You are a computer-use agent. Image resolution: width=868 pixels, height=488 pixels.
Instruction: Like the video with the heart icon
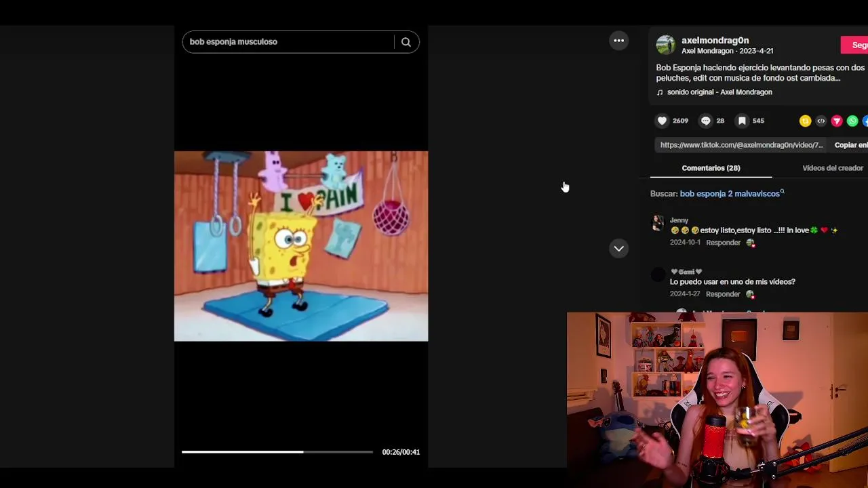(x=662, y=121)
